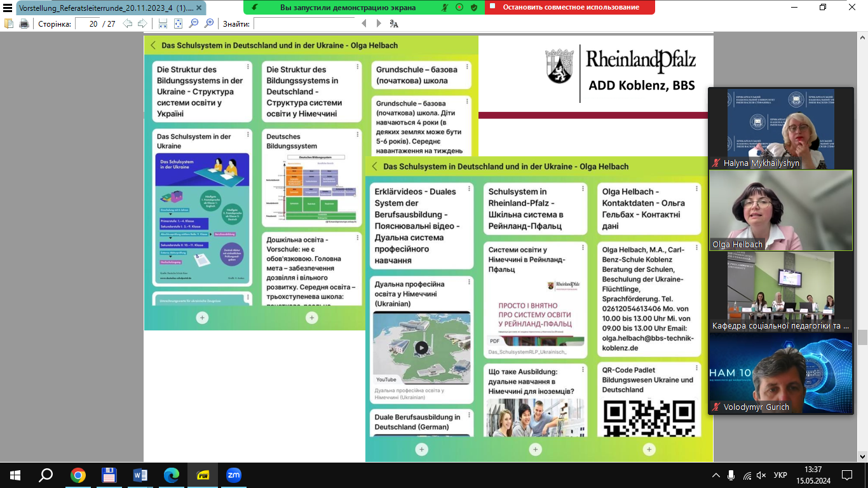
Task: Open the Zoom app from the taskbar
Action: (233, 475)
